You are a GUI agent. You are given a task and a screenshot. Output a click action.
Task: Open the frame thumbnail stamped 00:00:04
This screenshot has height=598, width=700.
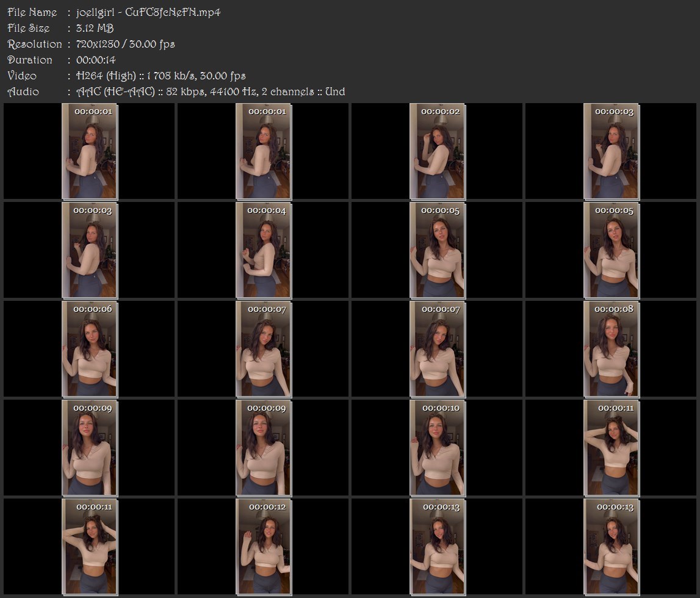(264, 250)
